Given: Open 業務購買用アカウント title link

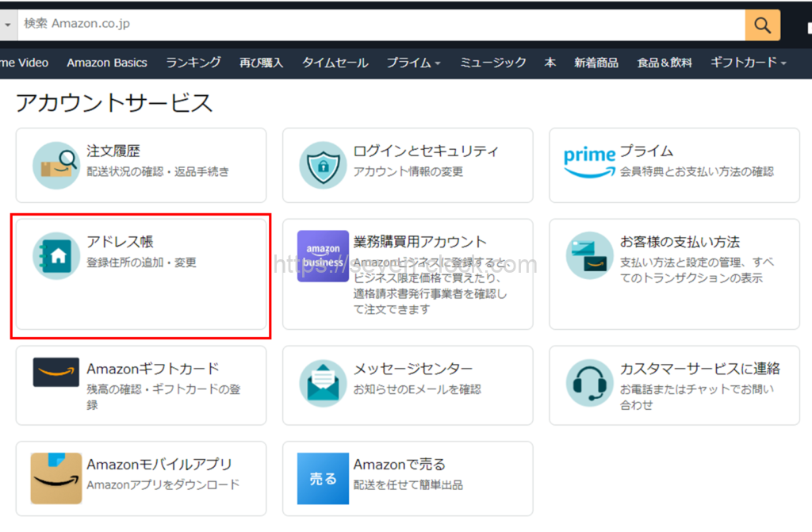Looking at the screenshot, I should click(420, 242).
